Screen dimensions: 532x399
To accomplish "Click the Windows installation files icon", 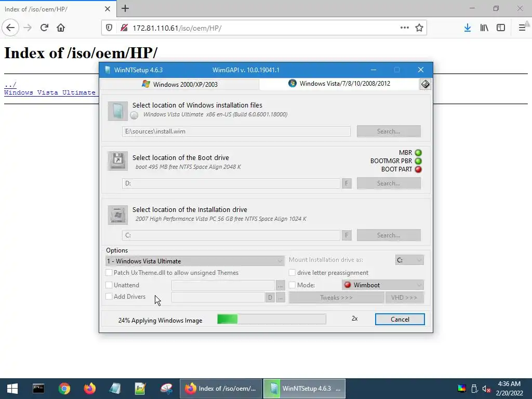I will tap(118, 111).
